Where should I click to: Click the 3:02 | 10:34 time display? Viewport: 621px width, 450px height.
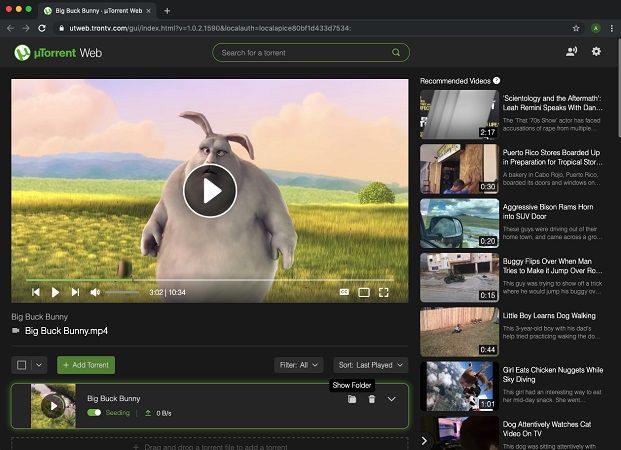pos(167,292)
